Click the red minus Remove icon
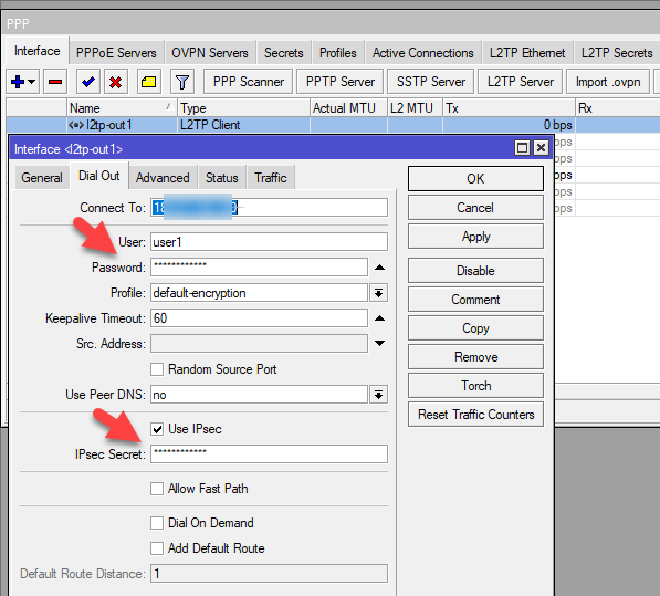This screenshot has height=596, width=660. coord(56,82)
